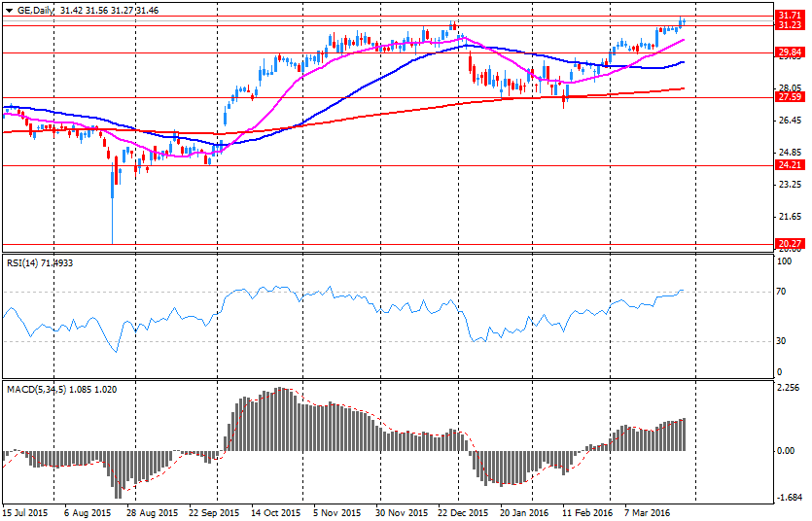Click the 21.65 price axis value

(x=790, y=217)
